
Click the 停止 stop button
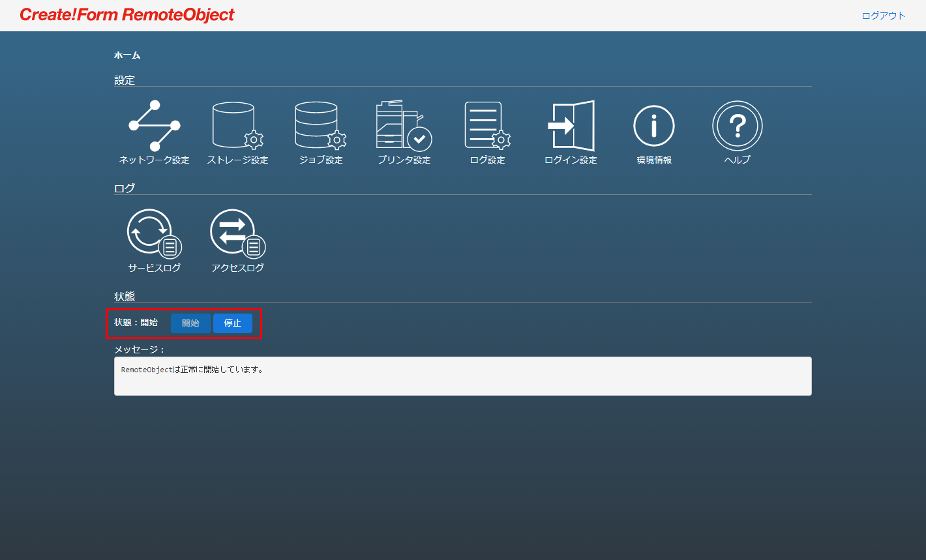(233, 323)
